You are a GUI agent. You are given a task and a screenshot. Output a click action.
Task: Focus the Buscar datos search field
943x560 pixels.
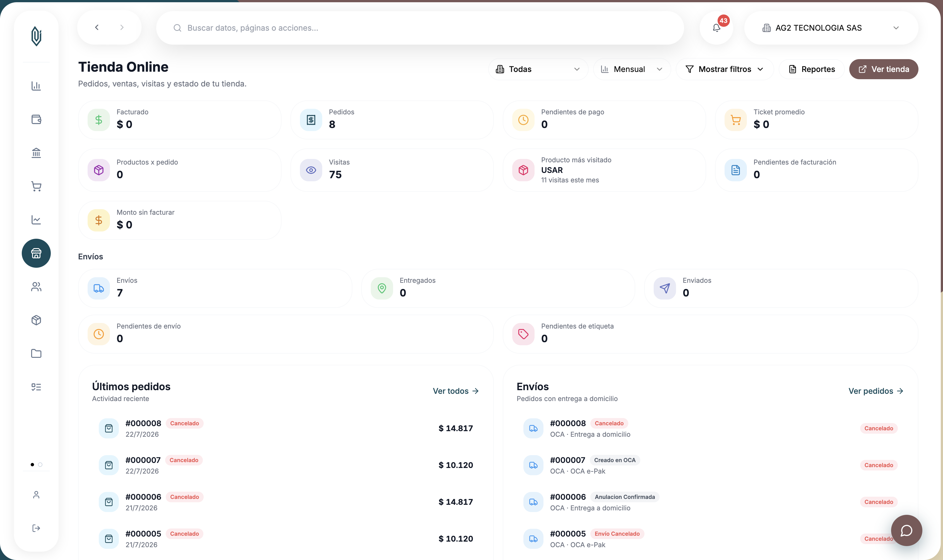coord(420,28)
